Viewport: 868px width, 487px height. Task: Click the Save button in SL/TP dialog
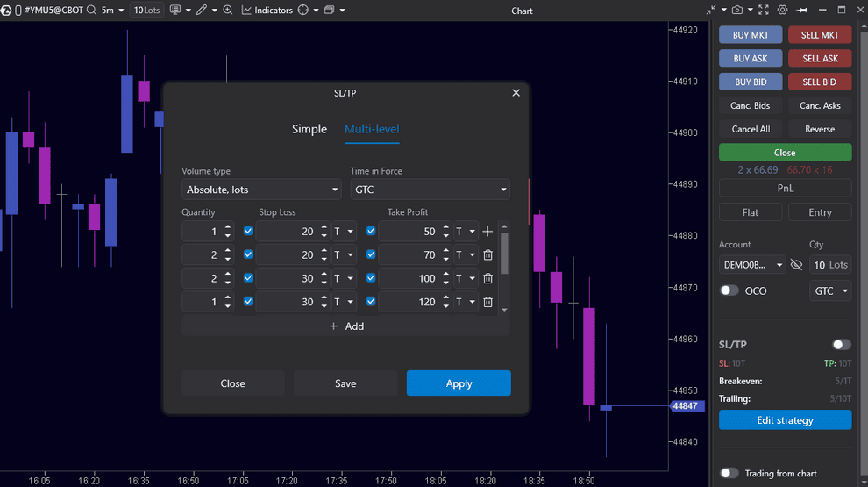345,383
